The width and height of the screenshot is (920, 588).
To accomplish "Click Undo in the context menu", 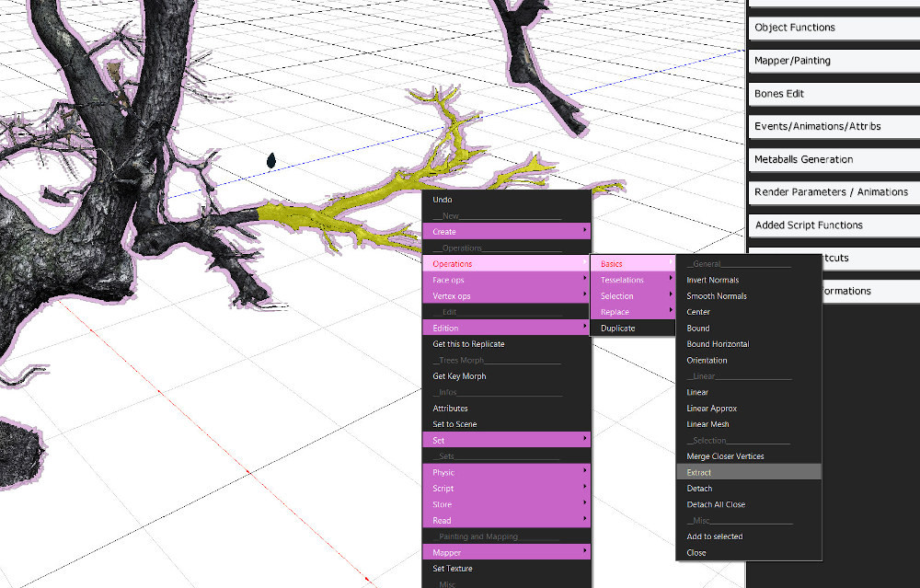I will click(506, 200).
